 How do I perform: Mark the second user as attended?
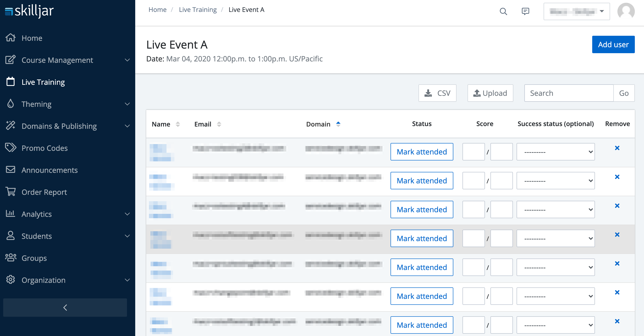[x=421, y=181]
